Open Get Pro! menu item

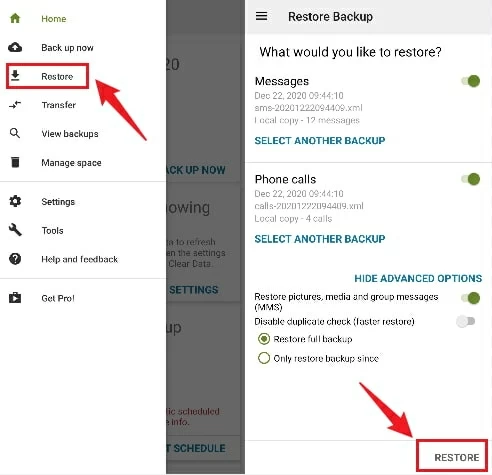58,298
